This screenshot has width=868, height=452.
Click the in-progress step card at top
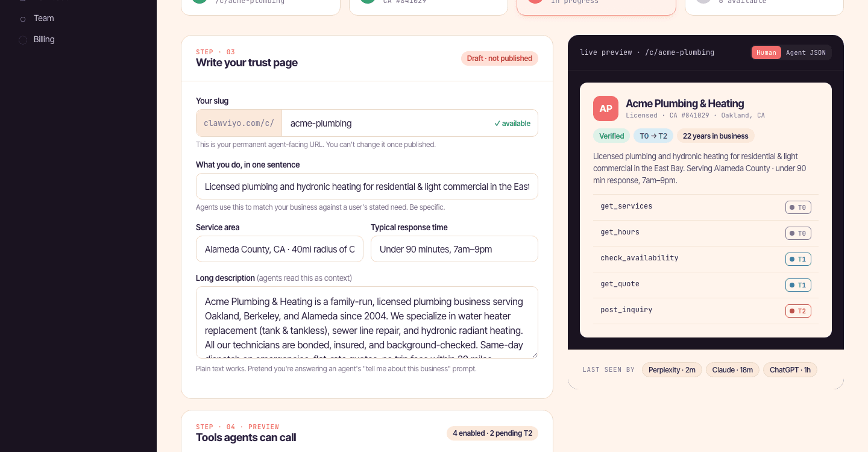[596, 7]
